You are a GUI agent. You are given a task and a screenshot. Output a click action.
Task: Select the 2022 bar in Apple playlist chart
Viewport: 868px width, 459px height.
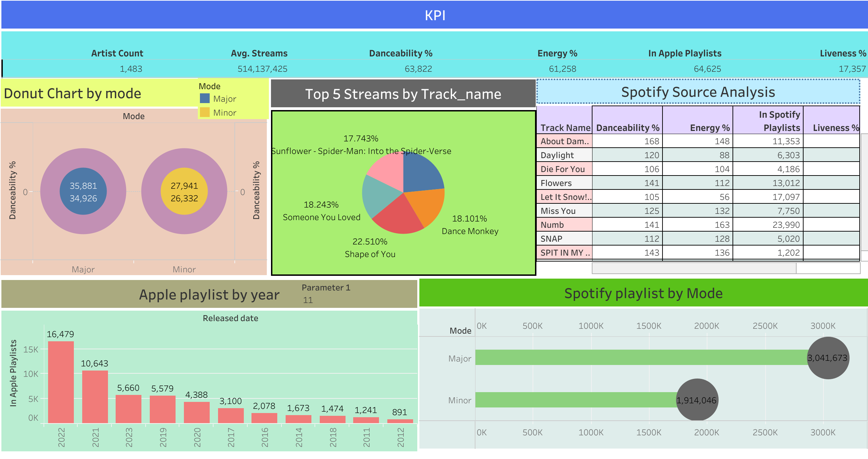coord(61,382)
